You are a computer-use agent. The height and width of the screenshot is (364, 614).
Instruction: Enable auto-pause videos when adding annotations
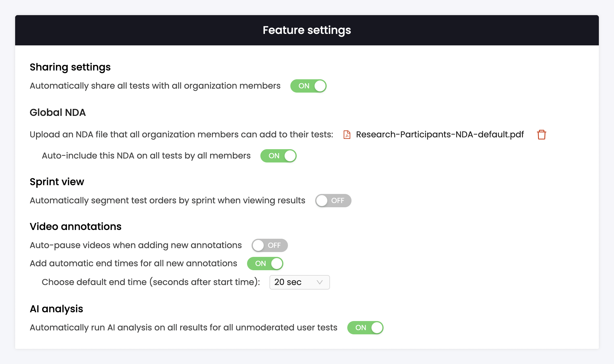click(x=269, y=245)
